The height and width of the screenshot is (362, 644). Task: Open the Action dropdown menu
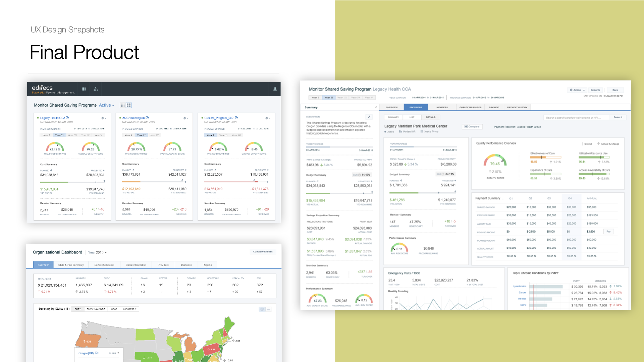click(x=577, y=90)
